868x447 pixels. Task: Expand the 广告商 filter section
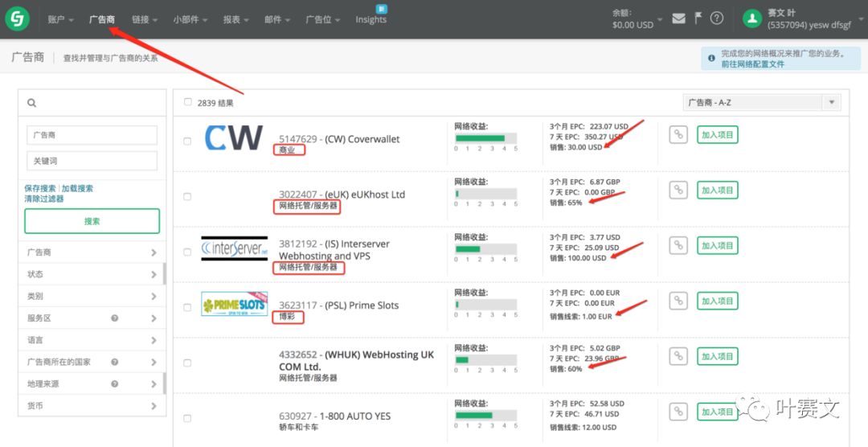click(x=92, y=252)
